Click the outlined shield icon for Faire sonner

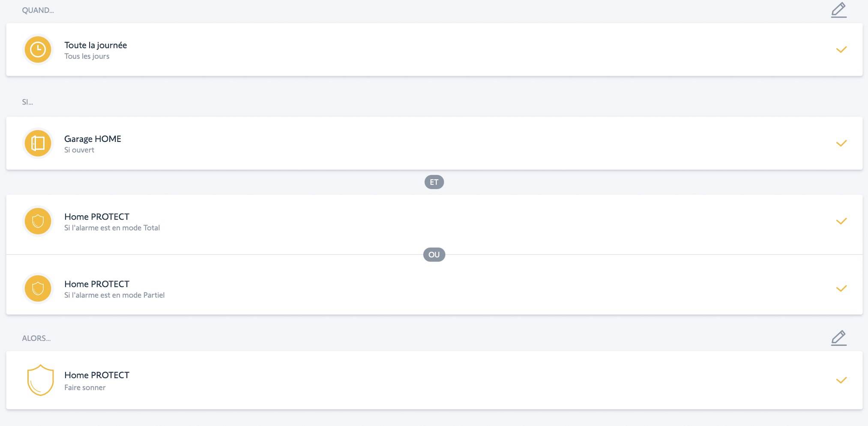click(40, 380)
